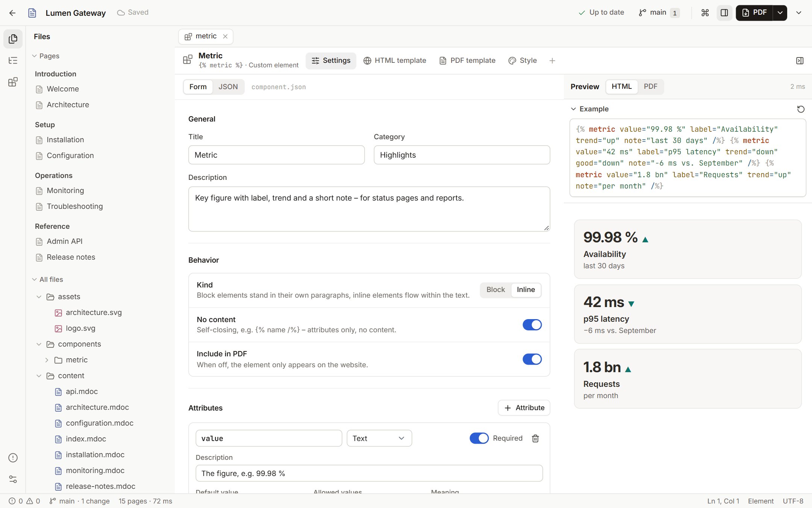Open the Text type dropdown

(x=379, y=438)
